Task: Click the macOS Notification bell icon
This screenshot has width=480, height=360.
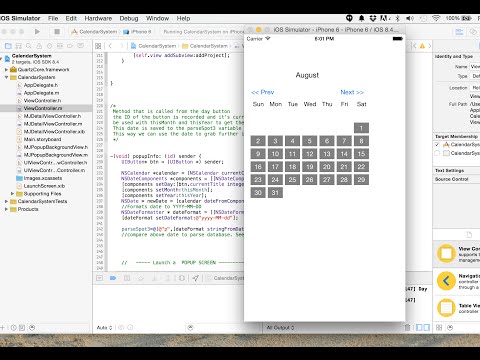Action: (x=361, y=18)
